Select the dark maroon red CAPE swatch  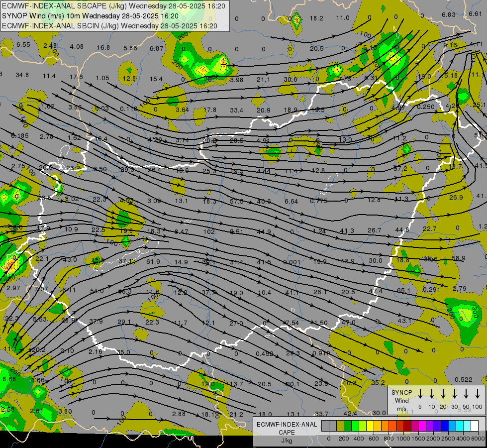[x=407, y=426]
